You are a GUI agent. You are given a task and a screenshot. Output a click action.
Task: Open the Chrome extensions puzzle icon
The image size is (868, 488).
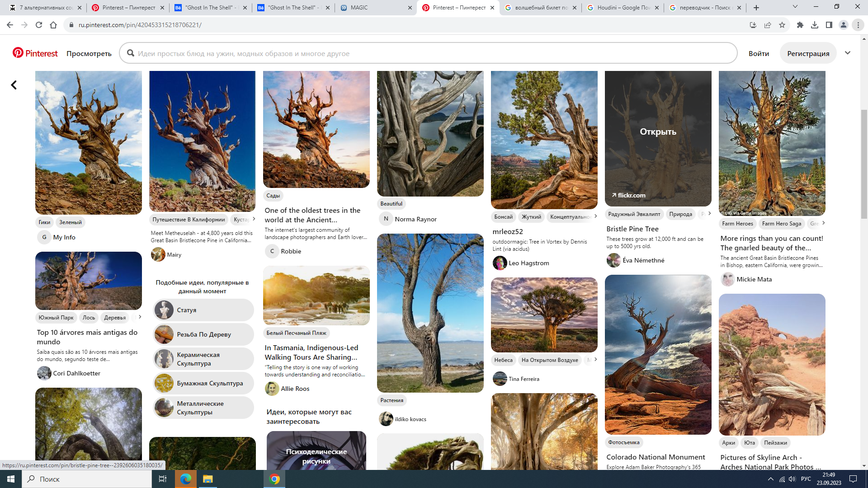tap(800, 25)
